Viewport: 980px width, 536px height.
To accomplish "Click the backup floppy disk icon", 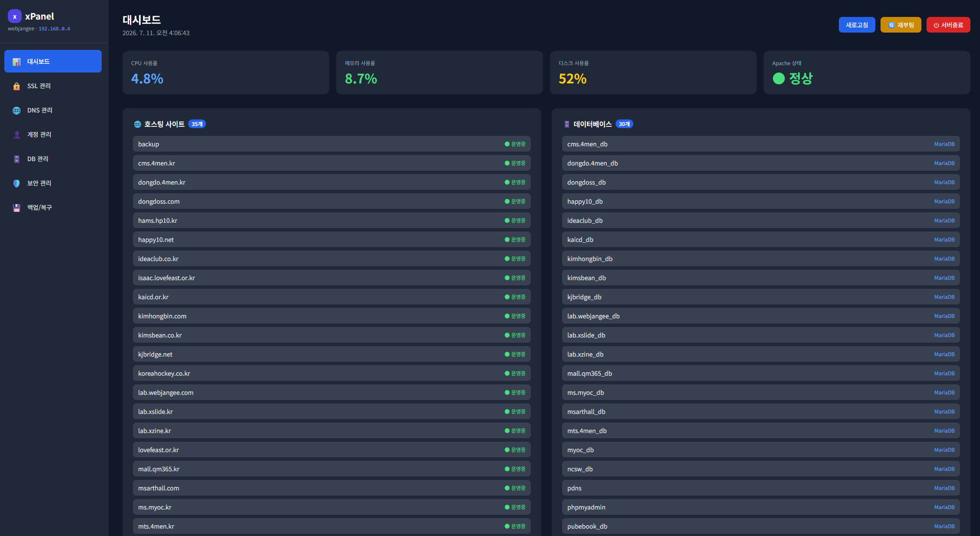I will pyautogui.click(x=17, y=208).
